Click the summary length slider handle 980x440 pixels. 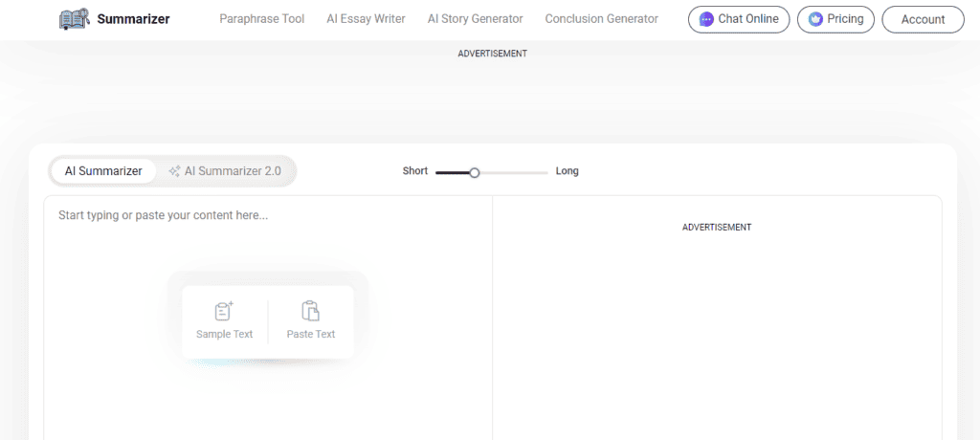tap(474, 172)
